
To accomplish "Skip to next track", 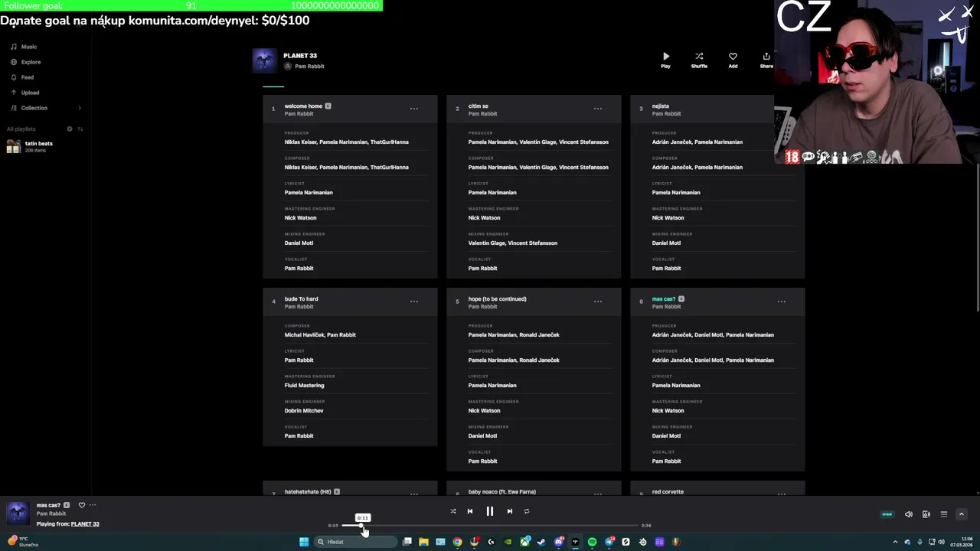I will (510, 511).
